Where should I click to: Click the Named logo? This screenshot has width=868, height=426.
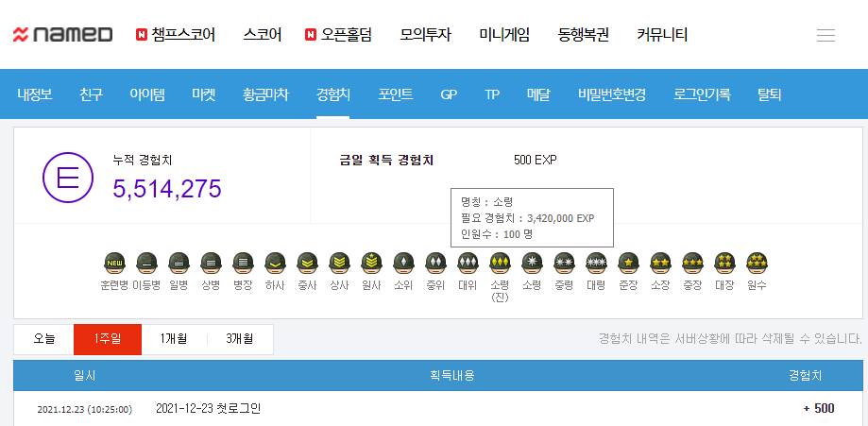coord(62,35)
